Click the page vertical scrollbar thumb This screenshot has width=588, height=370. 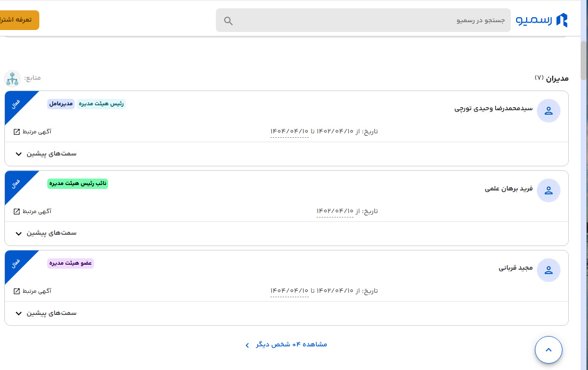pyautogui.click(x=584, y=59)
